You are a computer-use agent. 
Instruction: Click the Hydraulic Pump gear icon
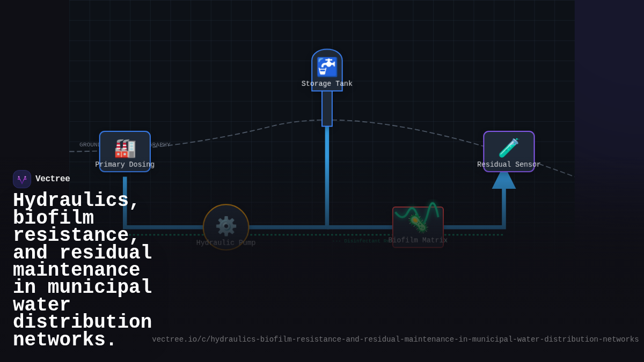[x=226, y=226]
